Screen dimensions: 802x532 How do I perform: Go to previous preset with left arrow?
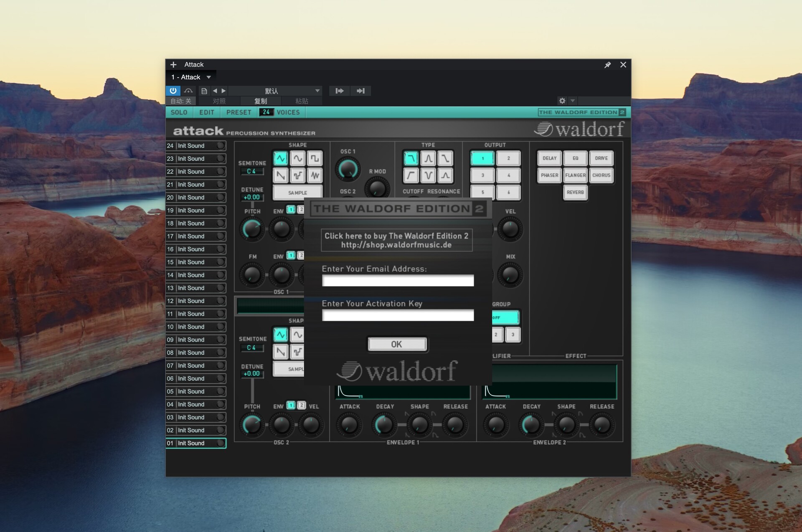215,91
